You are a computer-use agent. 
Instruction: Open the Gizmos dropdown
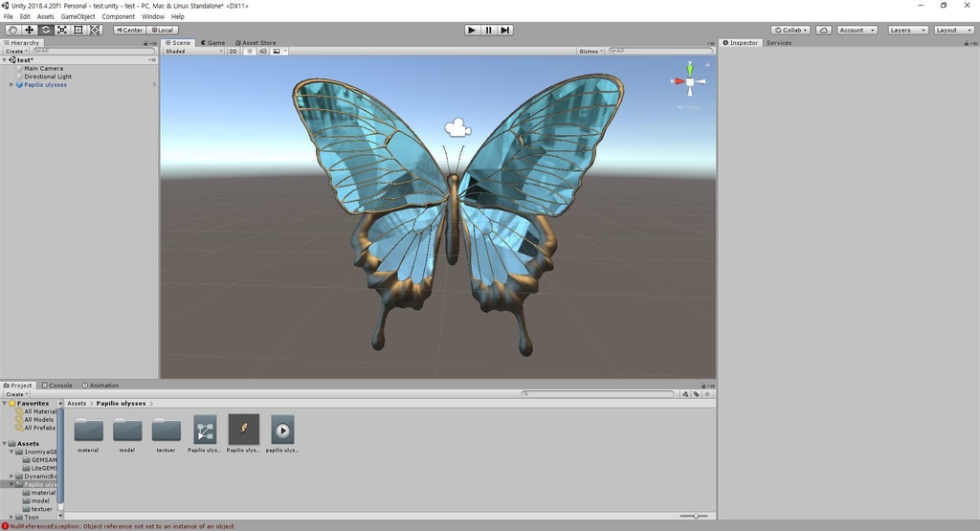[x=590, y=52]
